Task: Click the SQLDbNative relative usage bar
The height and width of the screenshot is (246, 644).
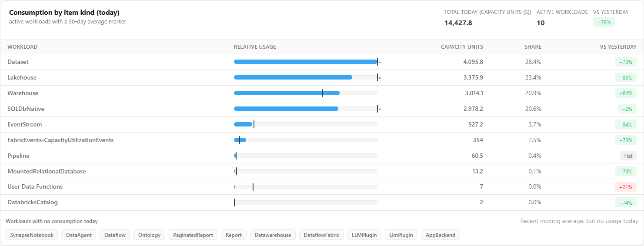Action: click(x=306, y=109)
